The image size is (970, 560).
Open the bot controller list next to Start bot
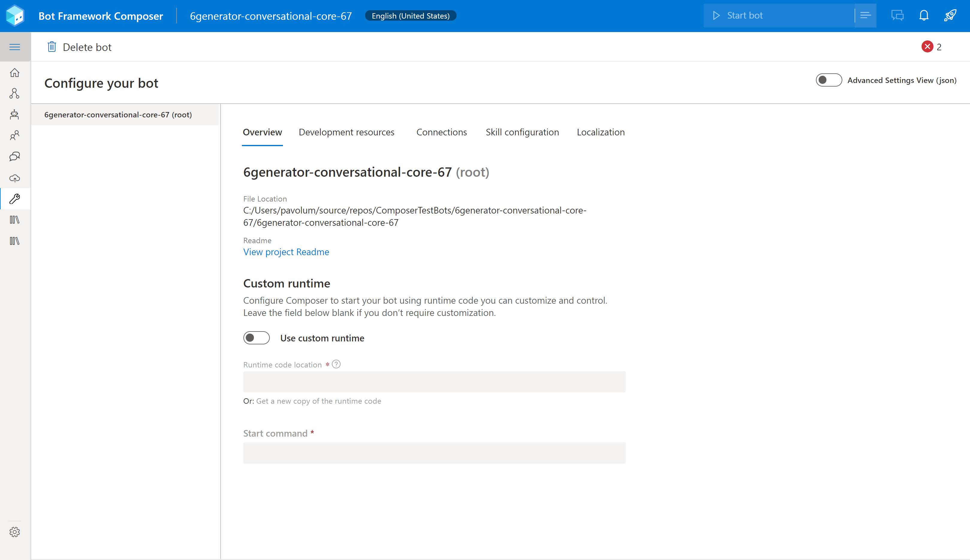(865, 16)
